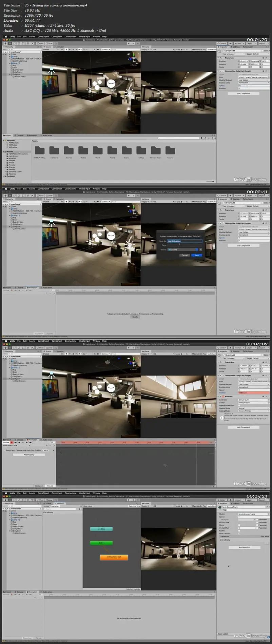Click Add Property in 00:04:02 Animation window
Viewport: 272px width, 644px height.
pyautogui.click(x=29, y=455)
